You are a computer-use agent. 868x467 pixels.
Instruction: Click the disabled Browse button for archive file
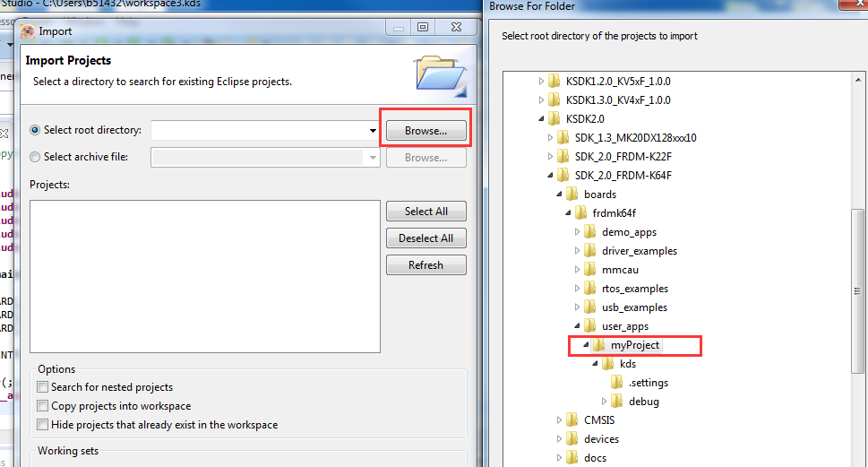[425, 158]
